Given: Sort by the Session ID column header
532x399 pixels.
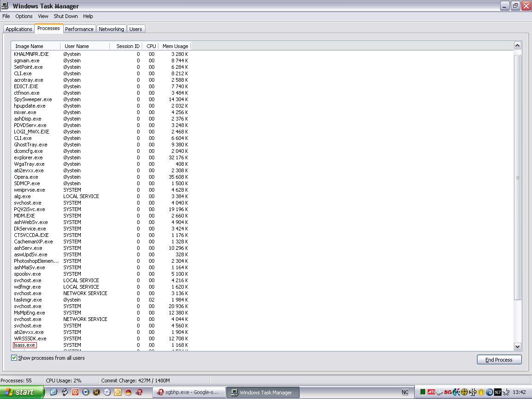Looking at the screenshot, I should pos(126,46).
